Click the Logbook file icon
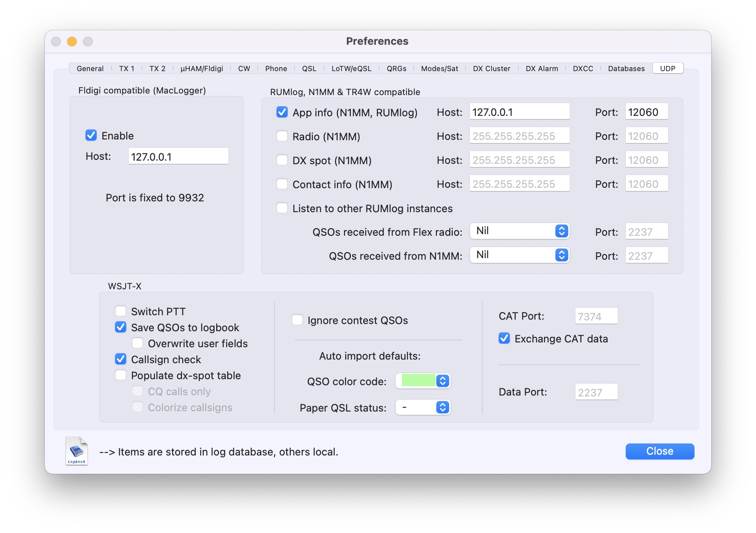This screenshot has height=533, width=756. 76,451
